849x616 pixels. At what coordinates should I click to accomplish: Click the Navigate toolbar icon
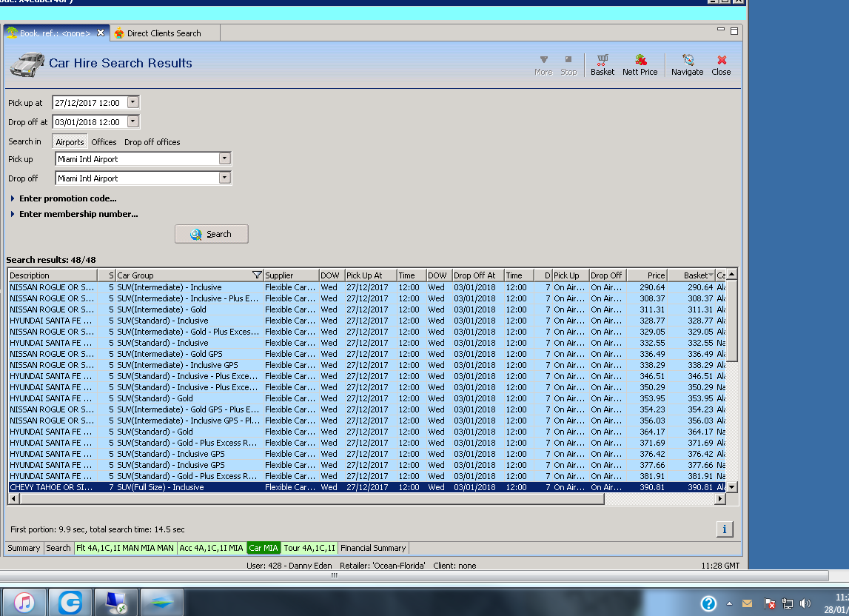click(x=687, y=64)
